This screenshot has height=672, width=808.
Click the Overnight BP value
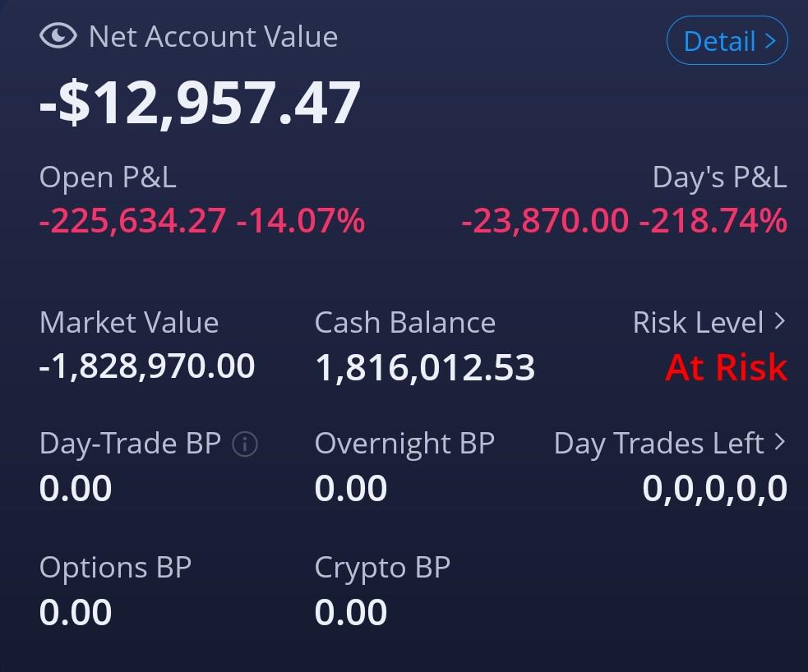click(x=351, y=488)
